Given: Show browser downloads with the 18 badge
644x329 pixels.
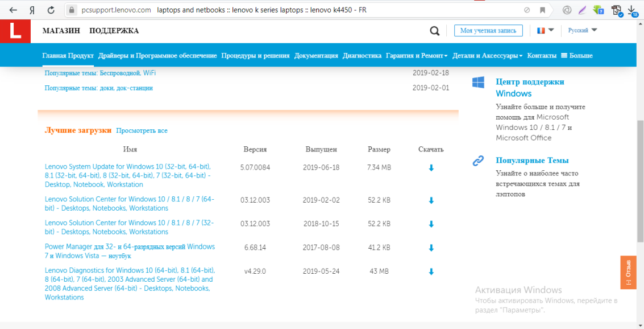Looking at the screenshot, I should pos(633,11).
